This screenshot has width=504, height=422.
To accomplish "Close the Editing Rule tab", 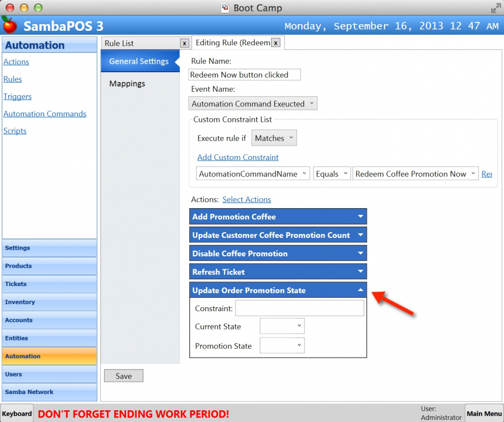I will point(276,43).
